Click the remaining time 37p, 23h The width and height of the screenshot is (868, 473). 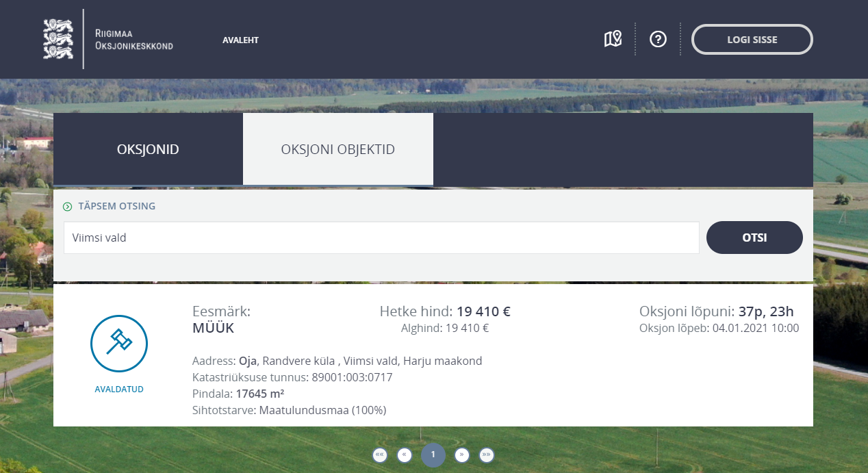click(x=766, y=311)
